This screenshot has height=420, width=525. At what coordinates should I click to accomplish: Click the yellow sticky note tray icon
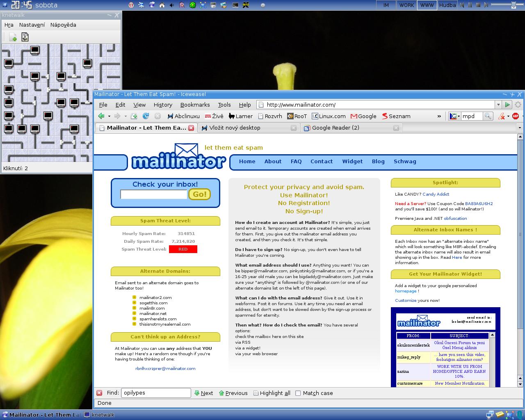pos(500,415)
